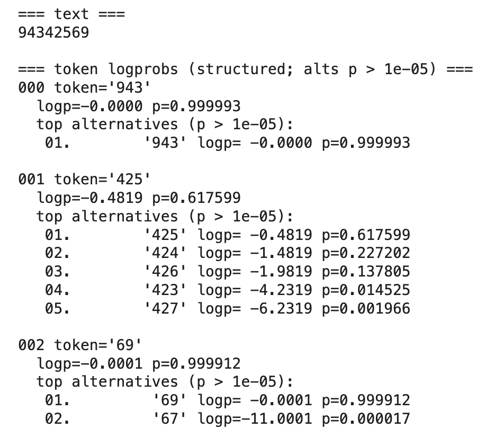This screenshot has width=504, height=446.
Task: Select the '424' alternative row
Action: (x=228, y=253)
